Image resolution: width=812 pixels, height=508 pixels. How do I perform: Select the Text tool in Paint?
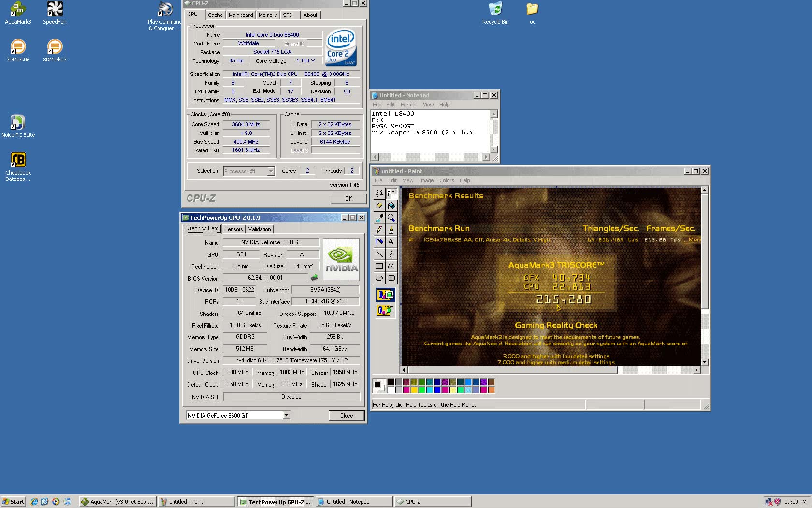(x=391, y=242)
